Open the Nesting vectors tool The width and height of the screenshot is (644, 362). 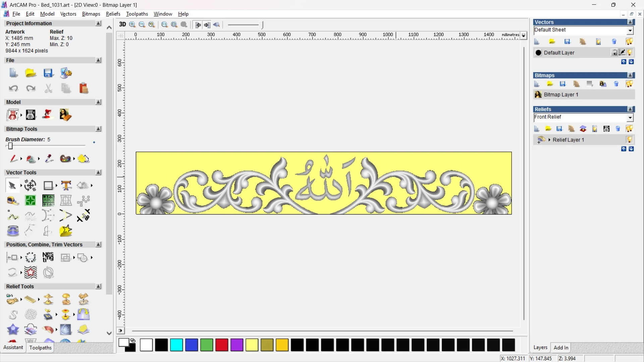48,257
